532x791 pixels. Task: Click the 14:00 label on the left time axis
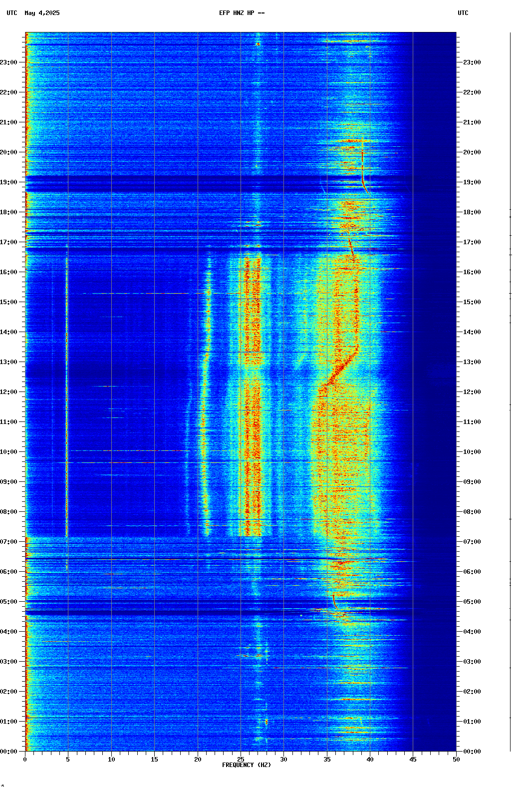8,332
